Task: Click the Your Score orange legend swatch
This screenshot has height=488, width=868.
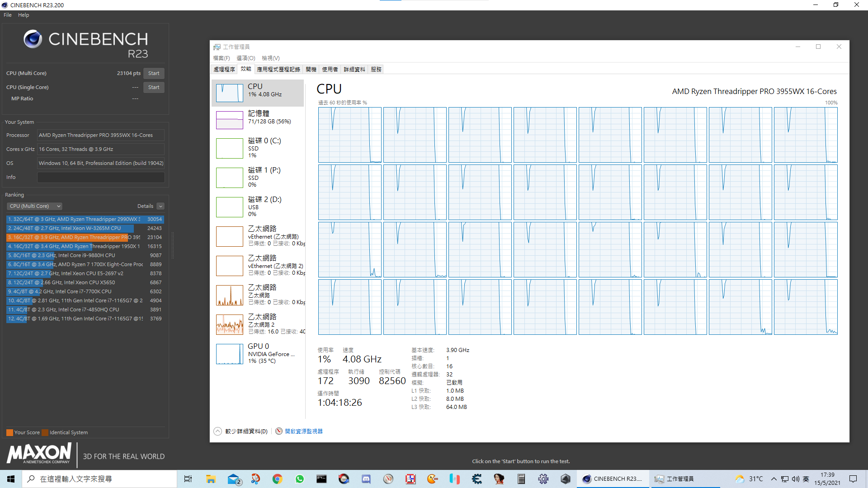Action: [9, 432]
